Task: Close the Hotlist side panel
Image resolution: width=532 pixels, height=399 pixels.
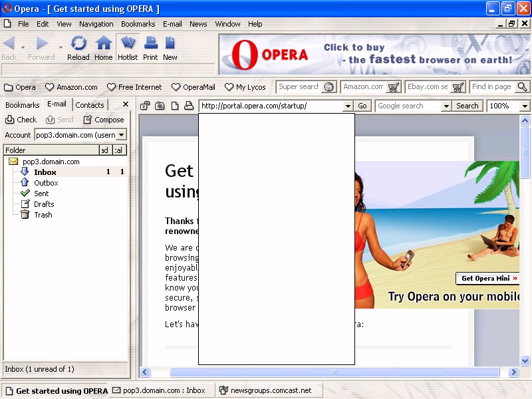Action: tap(126, 104)
